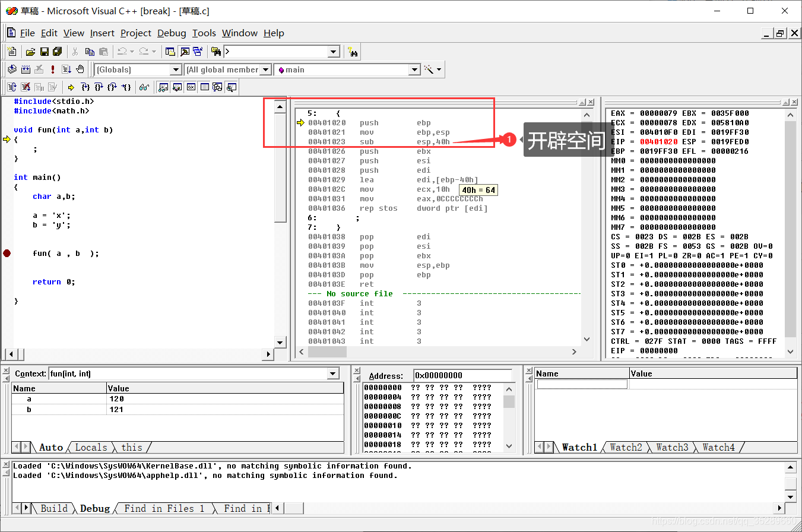The image size is (802, 532).
Task: Click the disassembly horizontal scroll right arrow
Action: 574,351
